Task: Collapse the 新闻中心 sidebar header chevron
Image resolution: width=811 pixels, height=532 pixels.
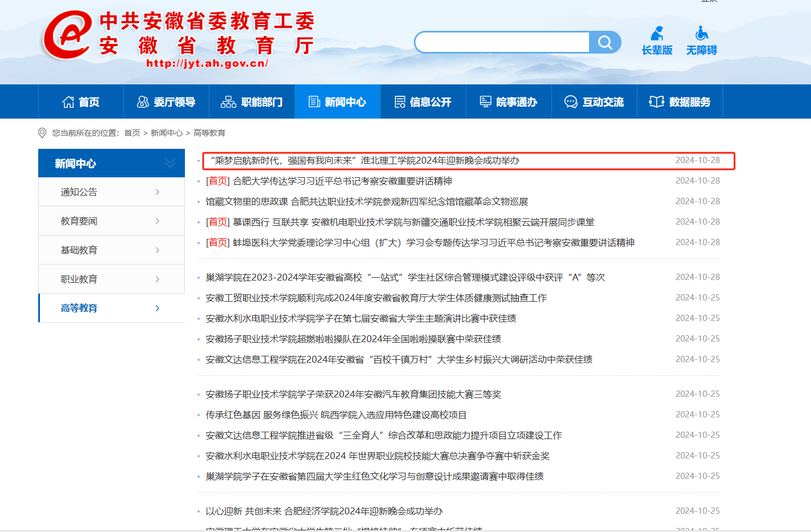Action: (x=170, y=163)
